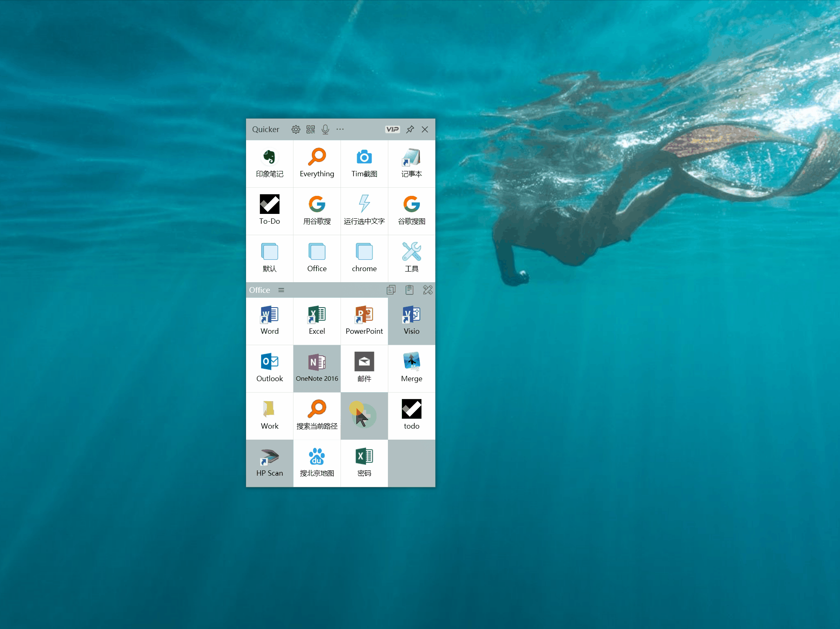Launch 印象笔记 Evernote action
This screenshot has width=840, height=629.
coord(270,164)
